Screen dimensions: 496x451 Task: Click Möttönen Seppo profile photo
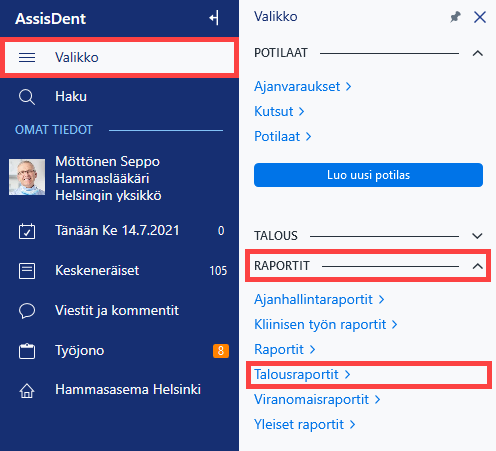pyautogui.click(x=27, y=177)
